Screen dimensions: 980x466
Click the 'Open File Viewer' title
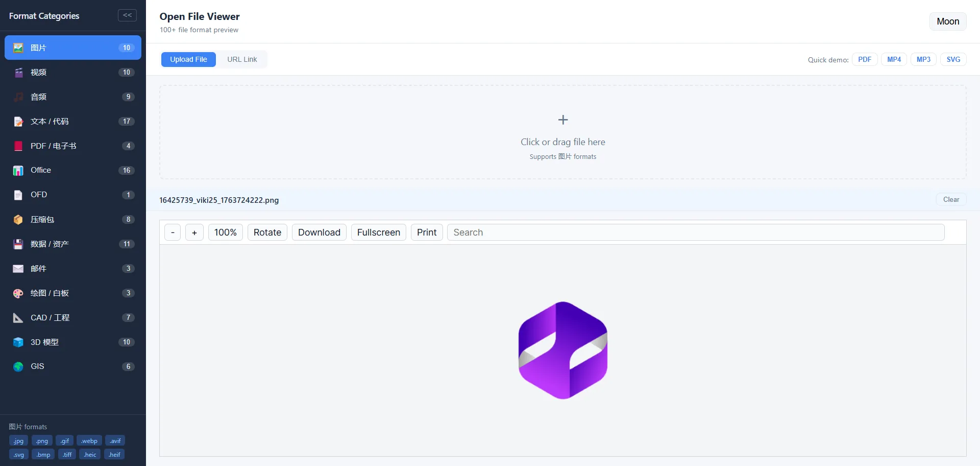(x=200, y=16)
